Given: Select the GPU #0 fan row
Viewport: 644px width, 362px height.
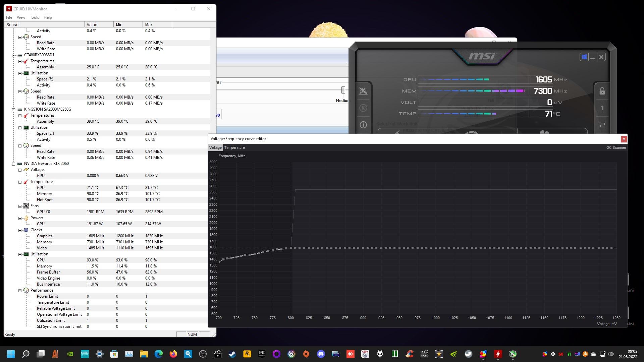Looking at the screenshot, I should (107, 212).
